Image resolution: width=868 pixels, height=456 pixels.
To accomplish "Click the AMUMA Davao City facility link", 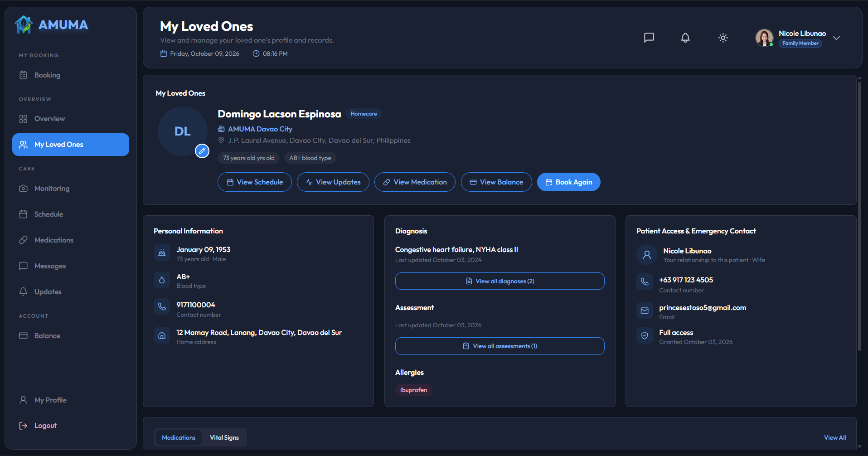I will pos(260,129).
